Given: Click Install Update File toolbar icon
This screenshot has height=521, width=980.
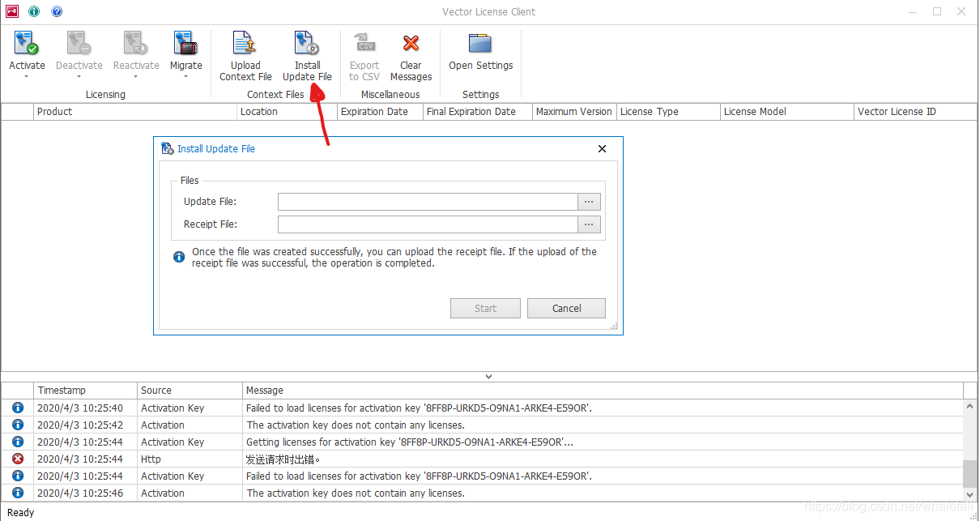Looking at the screenshot, I should pyautogui.click(x=307, y=44).
